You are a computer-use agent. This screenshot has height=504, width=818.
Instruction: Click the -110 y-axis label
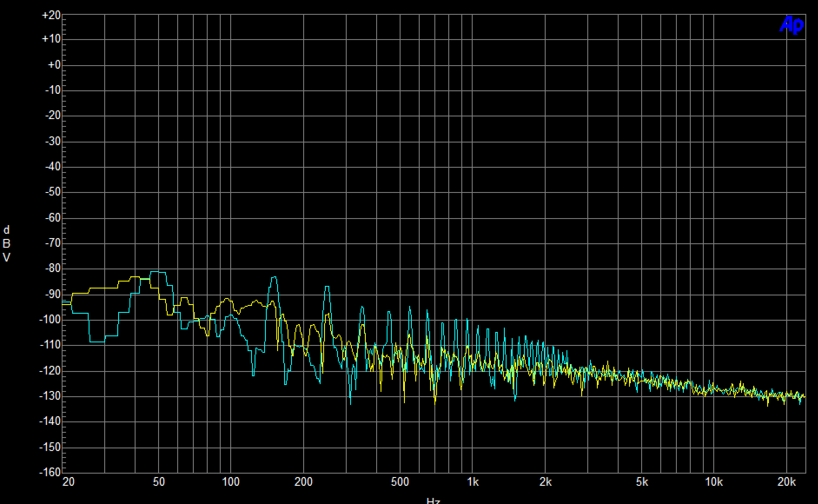pos(50,345)
